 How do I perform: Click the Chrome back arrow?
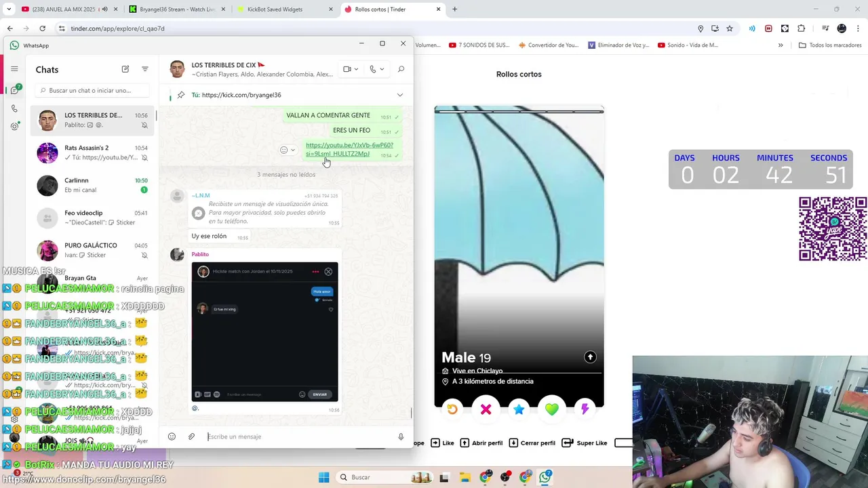(9, 28)
